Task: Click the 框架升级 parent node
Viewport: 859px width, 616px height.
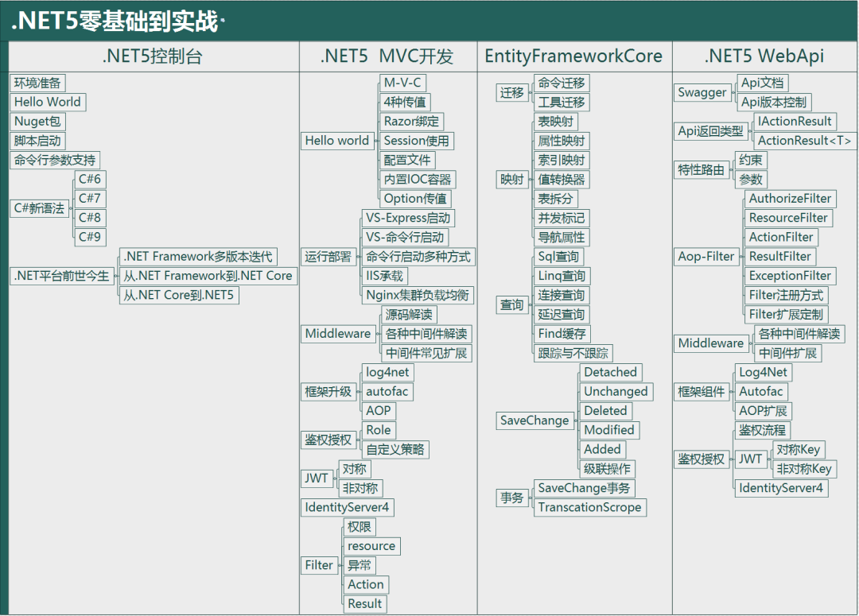Action: click(x=328, y=392)
